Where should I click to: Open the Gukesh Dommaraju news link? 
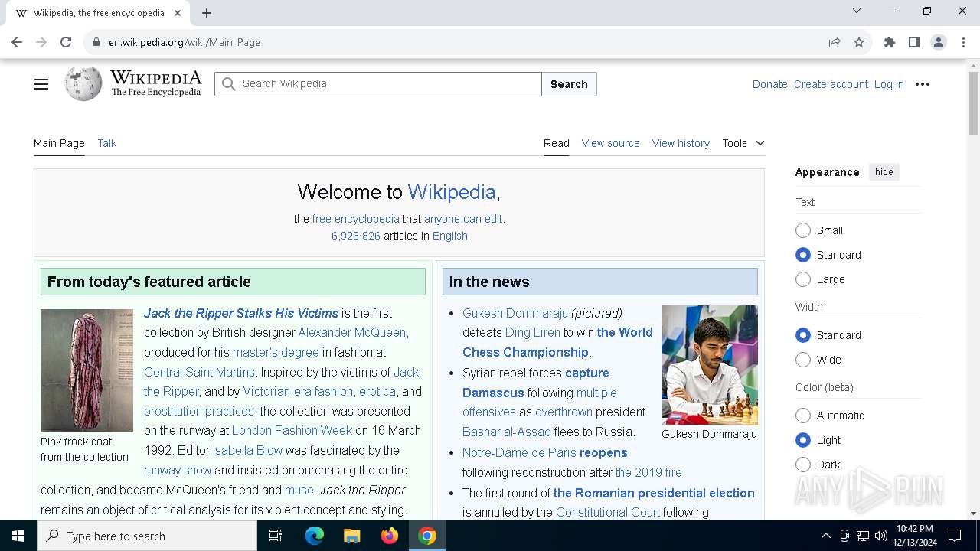tap(515, 313)
